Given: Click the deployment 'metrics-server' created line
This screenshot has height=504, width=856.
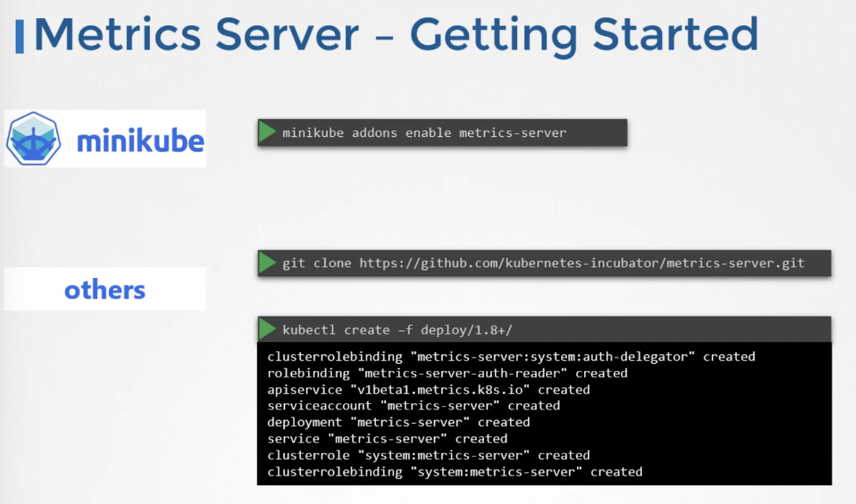Looking at the screenshot, I should point(399,422).
